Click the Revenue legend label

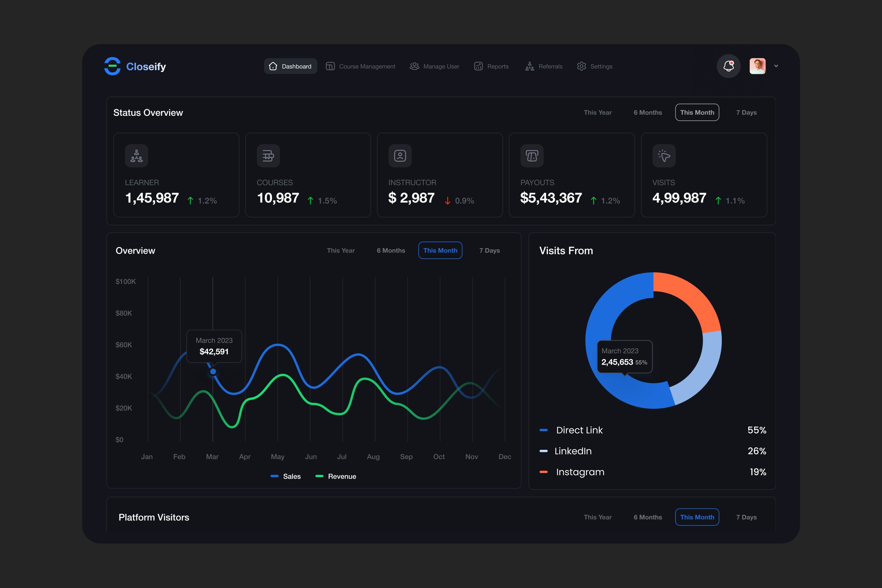(342, 476)
